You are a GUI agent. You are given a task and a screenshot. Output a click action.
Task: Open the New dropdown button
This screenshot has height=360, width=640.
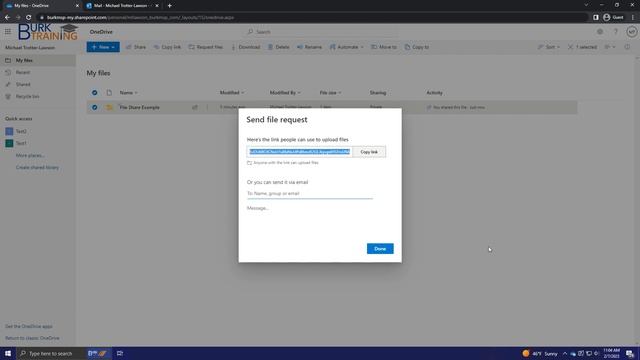(103, 47)
